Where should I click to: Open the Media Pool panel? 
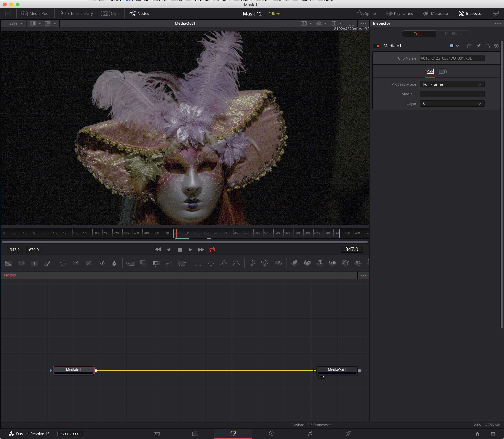(x=35, y=13)
